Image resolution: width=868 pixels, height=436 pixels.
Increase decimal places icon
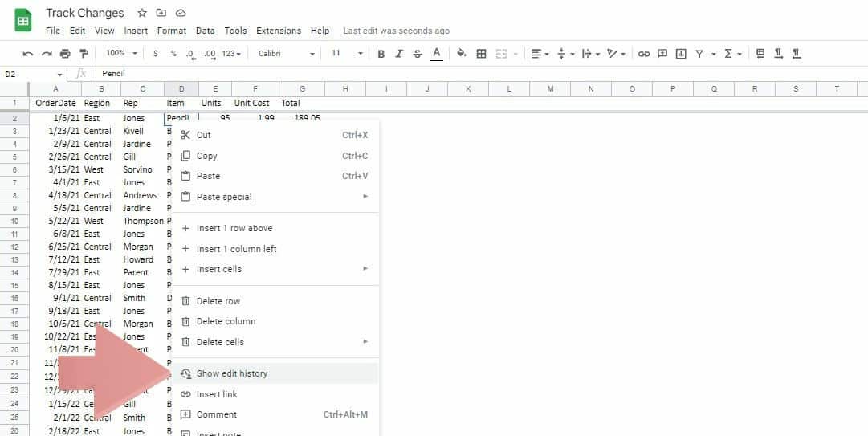pos(210,54)
